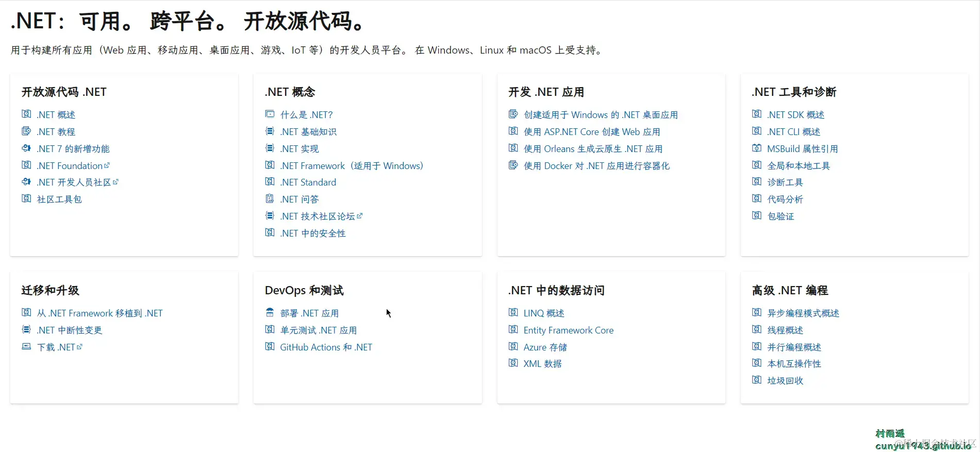
Task: Open .NET Framework(适用于 Windows)link
Action: click(x=352, y=165)
